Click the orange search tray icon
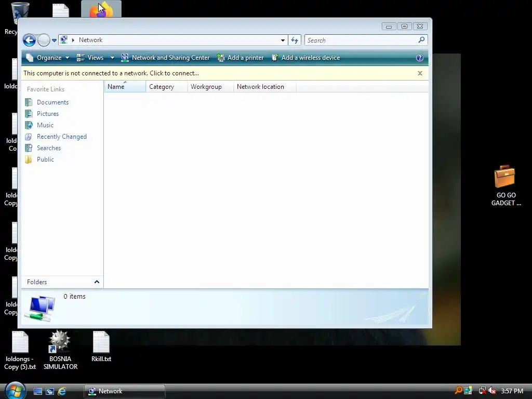 point(458,391)
